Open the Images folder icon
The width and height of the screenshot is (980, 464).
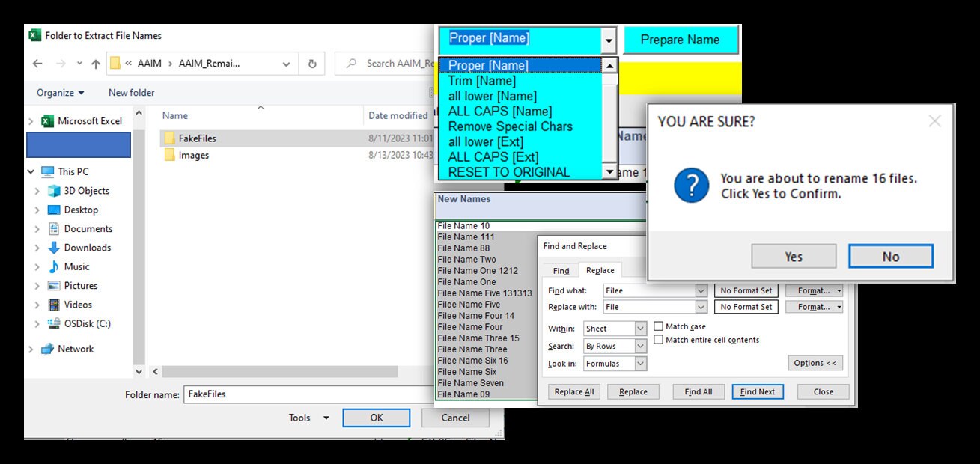click(170, 155)
